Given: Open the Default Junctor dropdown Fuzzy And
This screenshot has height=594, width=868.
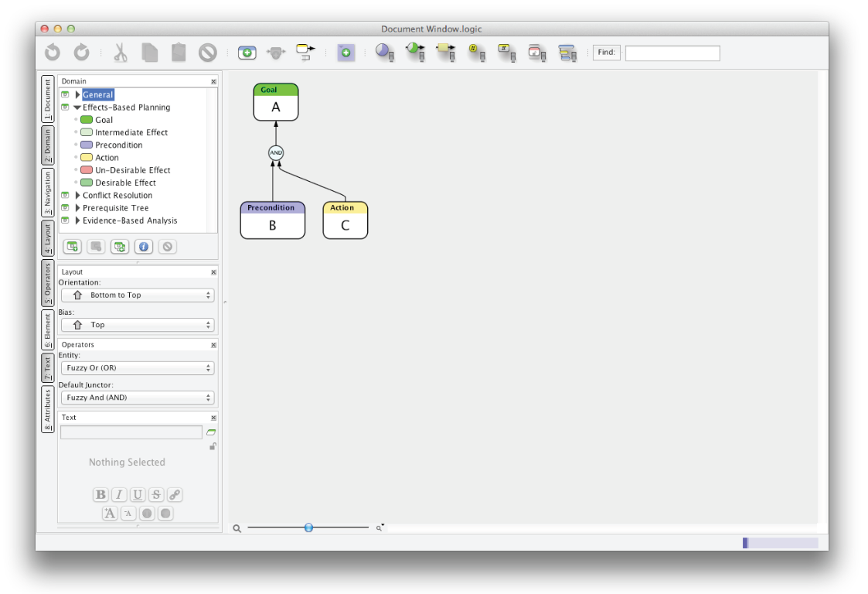Looking at the screenshot, I should 138,398.
